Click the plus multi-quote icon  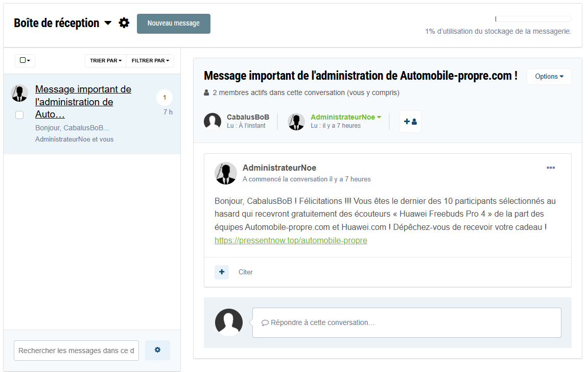click(x=222, y=272)
